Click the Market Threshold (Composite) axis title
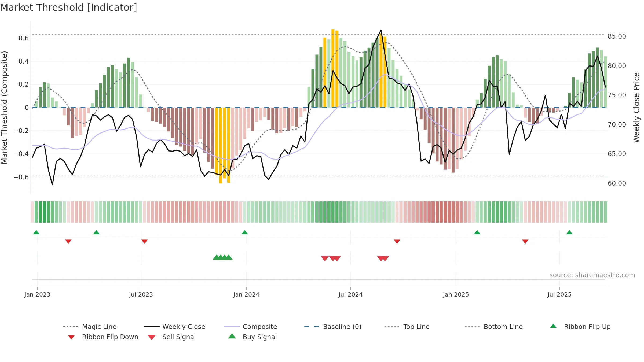This screenshot has width=644, height=362. pyautogui.click(x=4, y=108)
